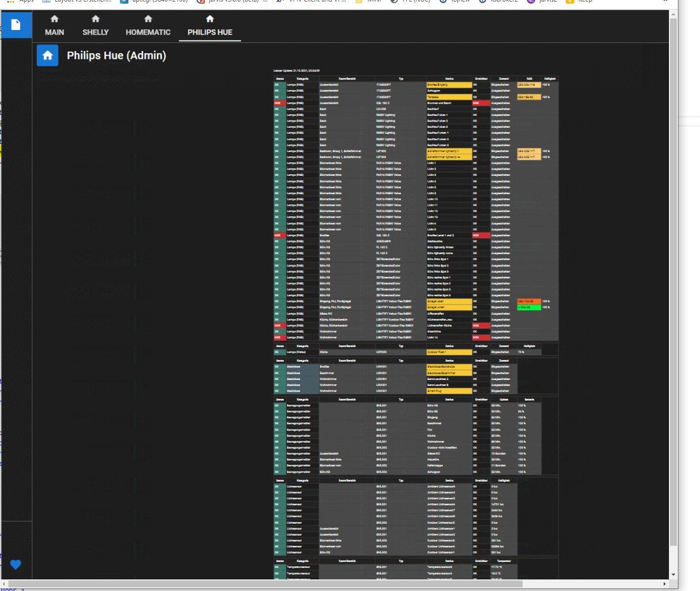Click the Glasvitrine device cell

pyautogui.click(x=449, y=332)
